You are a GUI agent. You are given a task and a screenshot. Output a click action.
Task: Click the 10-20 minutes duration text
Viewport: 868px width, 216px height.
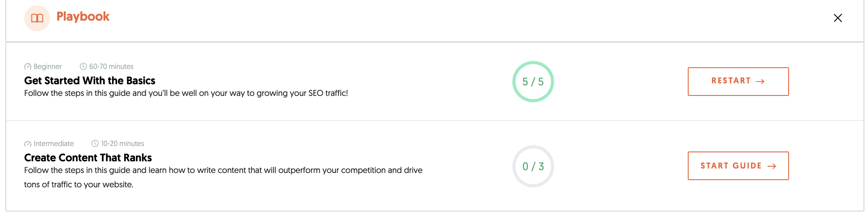tap(122, 144)
